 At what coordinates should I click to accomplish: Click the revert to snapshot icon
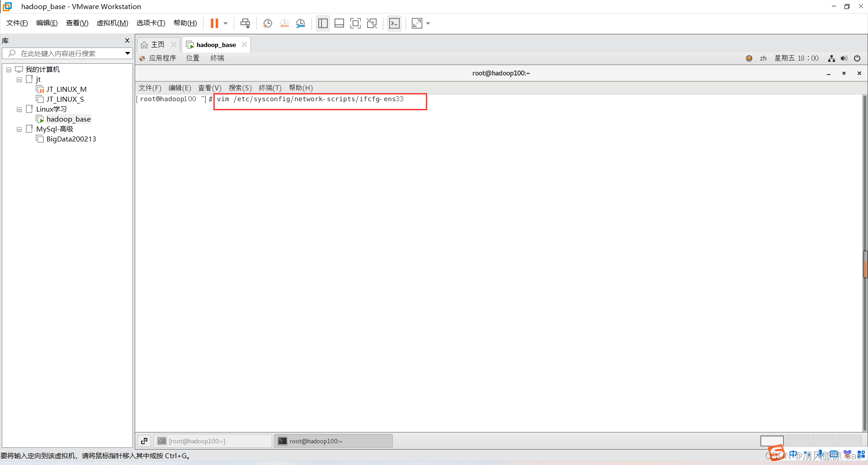tap(284, 23)
